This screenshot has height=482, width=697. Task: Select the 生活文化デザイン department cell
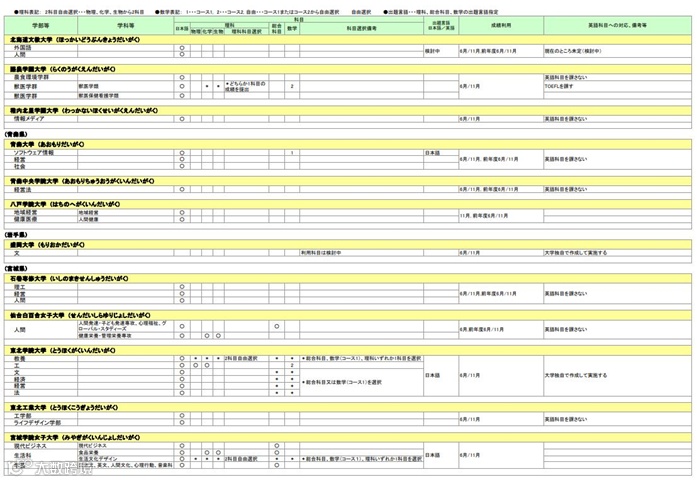pos(125,458)
